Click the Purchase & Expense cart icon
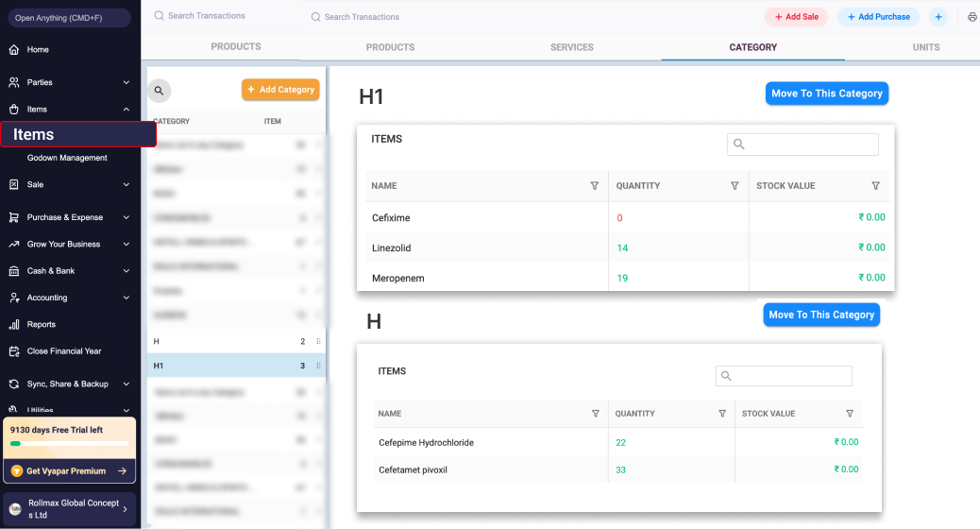 14,217
